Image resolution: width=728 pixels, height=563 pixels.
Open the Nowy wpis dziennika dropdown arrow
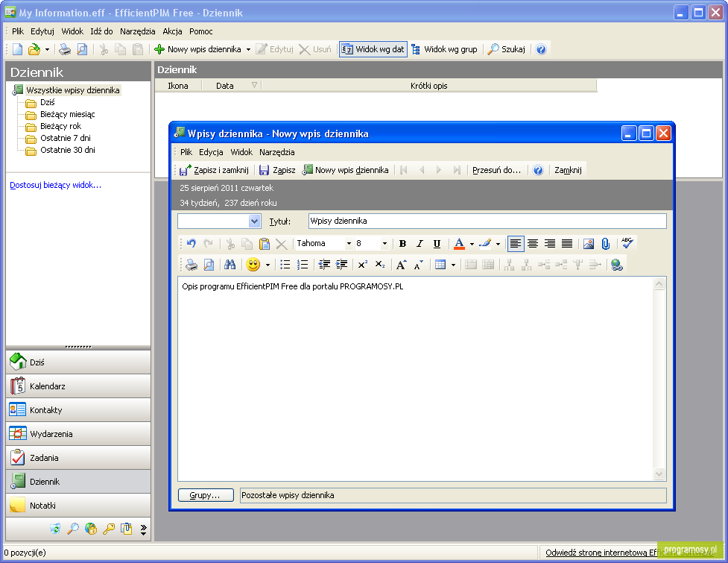pyautogui.click(x=248, y=50)
